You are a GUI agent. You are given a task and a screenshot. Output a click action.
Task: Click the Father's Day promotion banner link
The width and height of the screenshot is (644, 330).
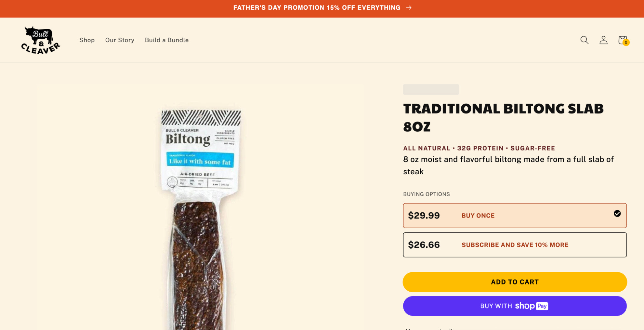pyautogui.click(x=317, y=7)
